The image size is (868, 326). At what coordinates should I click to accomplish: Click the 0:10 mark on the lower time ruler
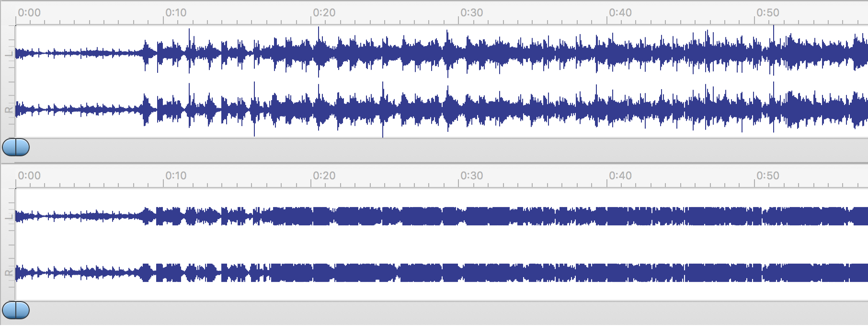175,176
